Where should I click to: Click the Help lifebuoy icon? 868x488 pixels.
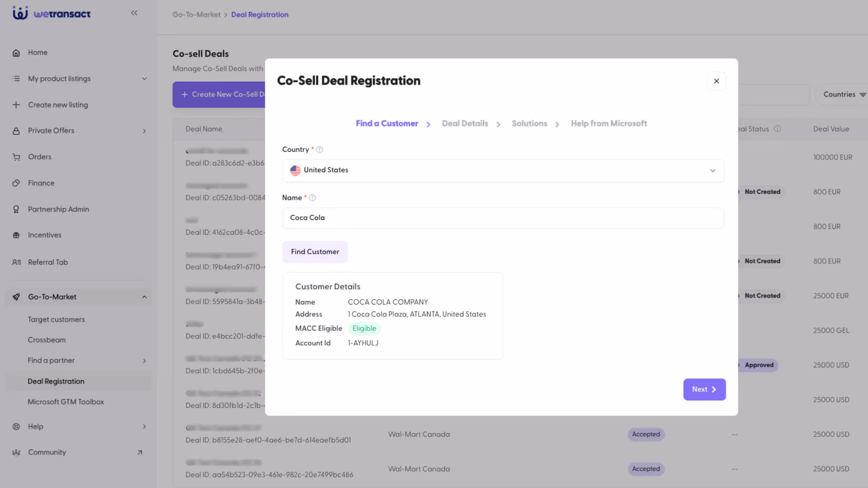(16, 427)
